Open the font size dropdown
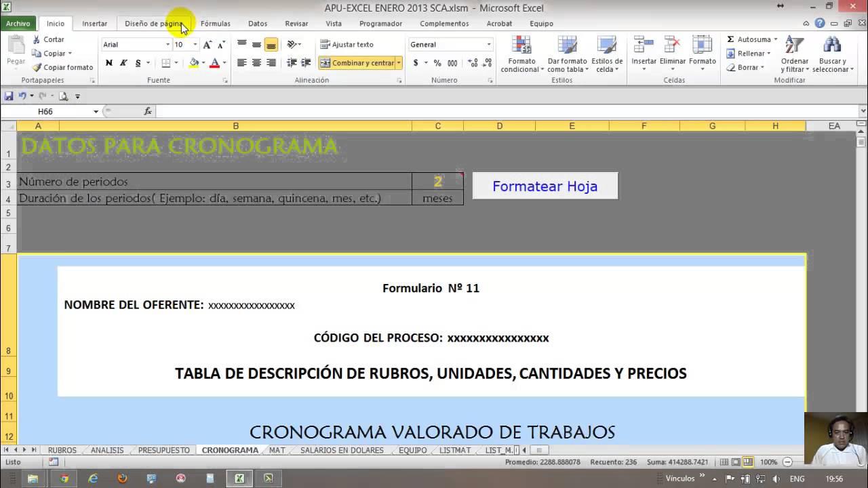This screenshot has height=488, width=868. coord(195,45)
